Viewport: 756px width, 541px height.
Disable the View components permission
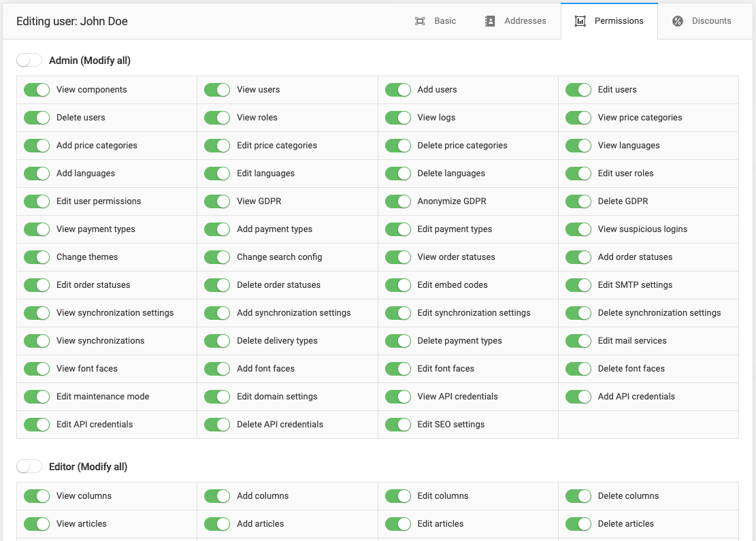pyautogui.click(x=37, y=90)
